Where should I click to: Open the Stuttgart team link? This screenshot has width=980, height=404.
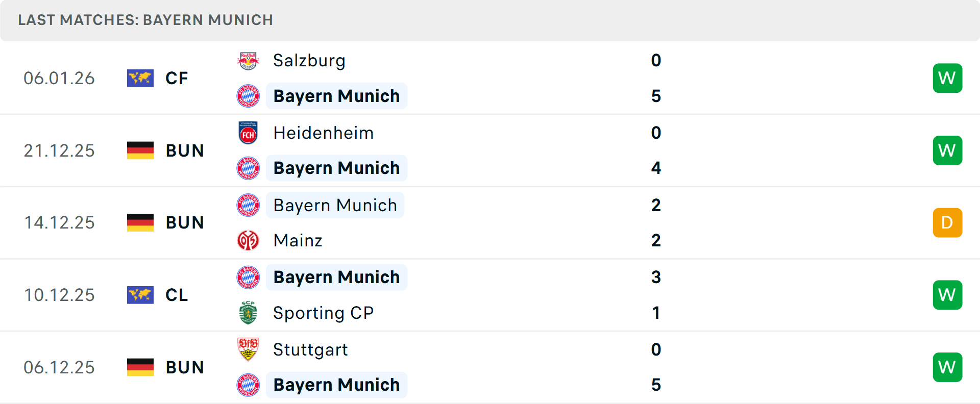pos(310,349)
